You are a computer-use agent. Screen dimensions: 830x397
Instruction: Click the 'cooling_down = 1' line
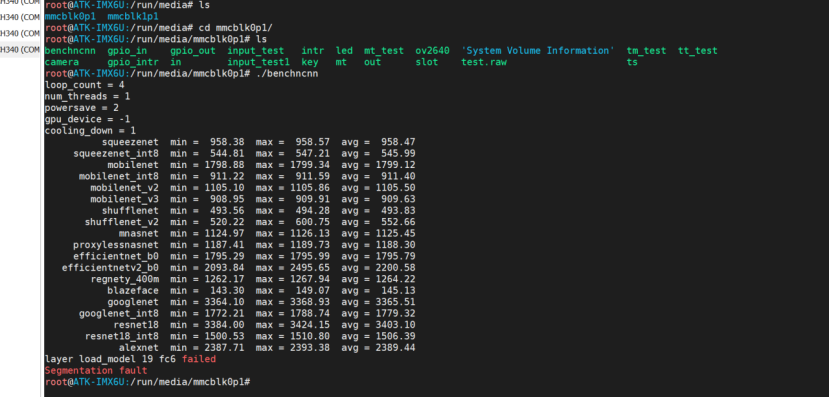click(90, 130)
